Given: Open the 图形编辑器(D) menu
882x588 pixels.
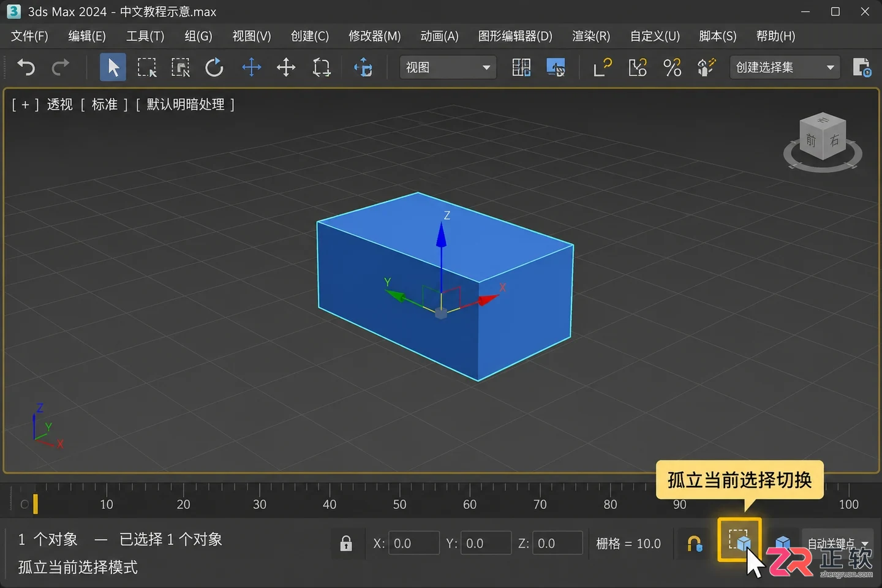Looking at the screenshot, I should pyautogui.click(x=515, y=36).
